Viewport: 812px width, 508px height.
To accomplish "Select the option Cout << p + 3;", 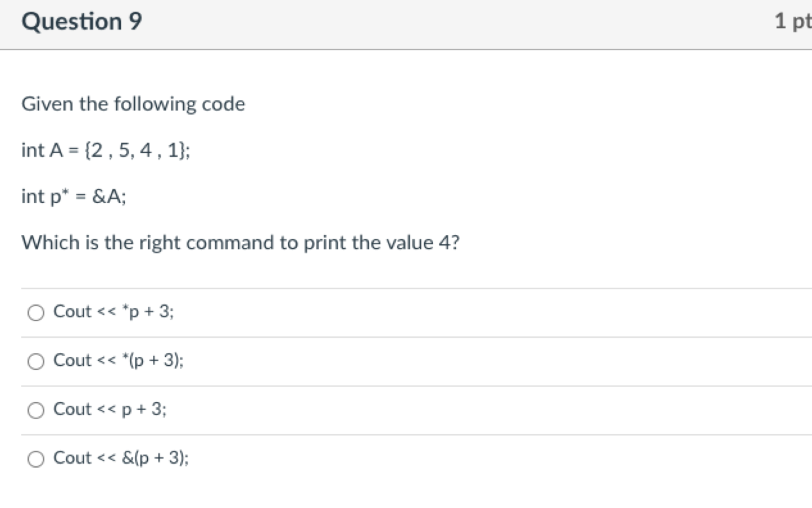I will tap(36, 410).
